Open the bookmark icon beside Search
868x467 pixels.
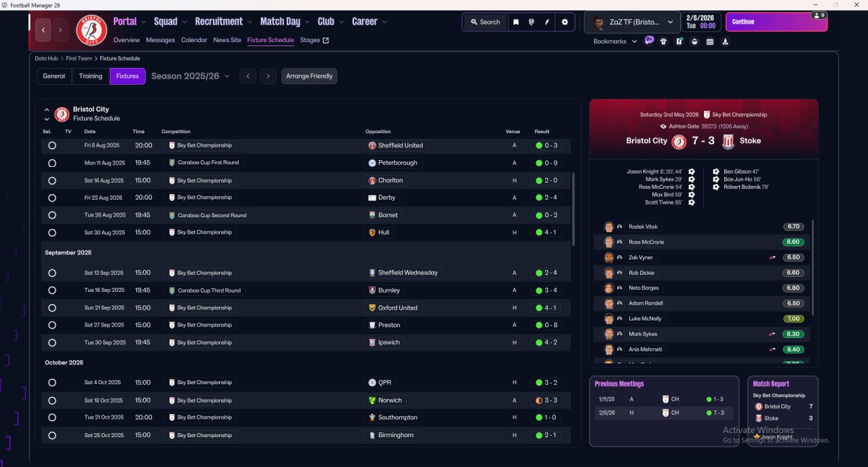[x=515, y=22]
